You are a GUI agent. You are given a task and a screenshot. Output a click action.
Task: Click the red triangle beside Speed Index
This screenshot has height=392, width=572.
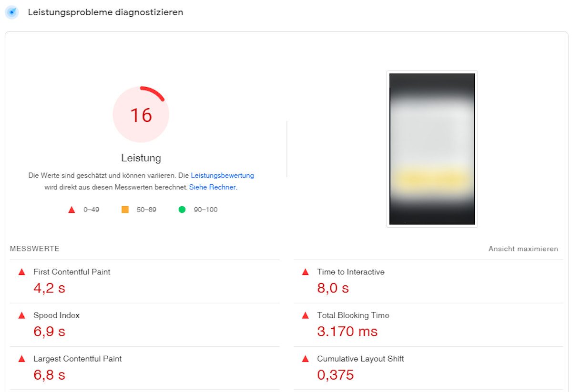pyautogui.click(x=21, y=315)
